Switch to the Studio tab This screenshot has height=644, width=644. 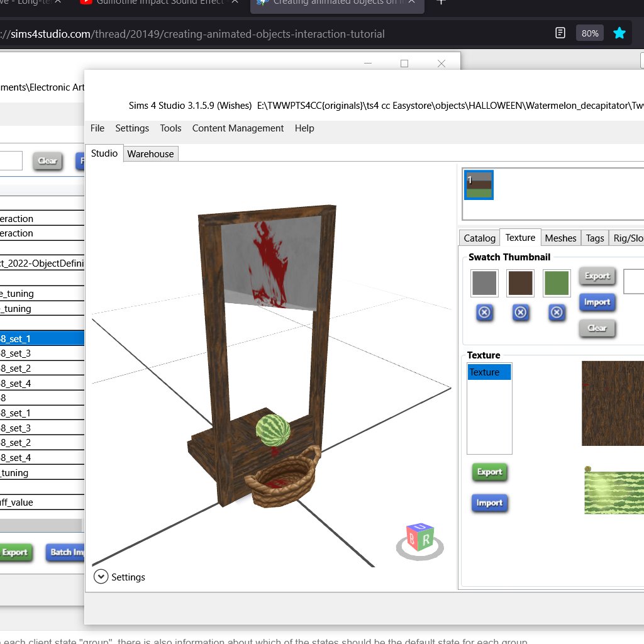click(x=104, y=153)
